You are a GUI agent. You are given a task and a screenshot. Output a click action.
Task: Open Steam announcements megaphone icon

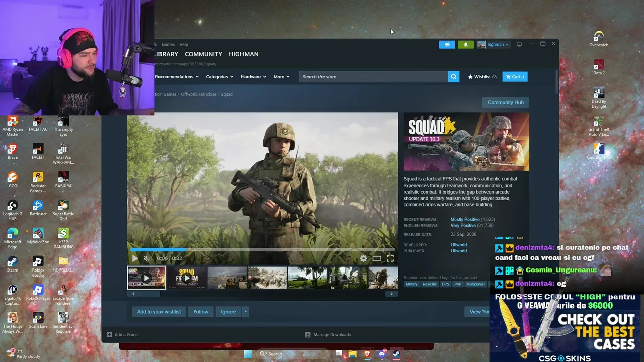point(447,45)
